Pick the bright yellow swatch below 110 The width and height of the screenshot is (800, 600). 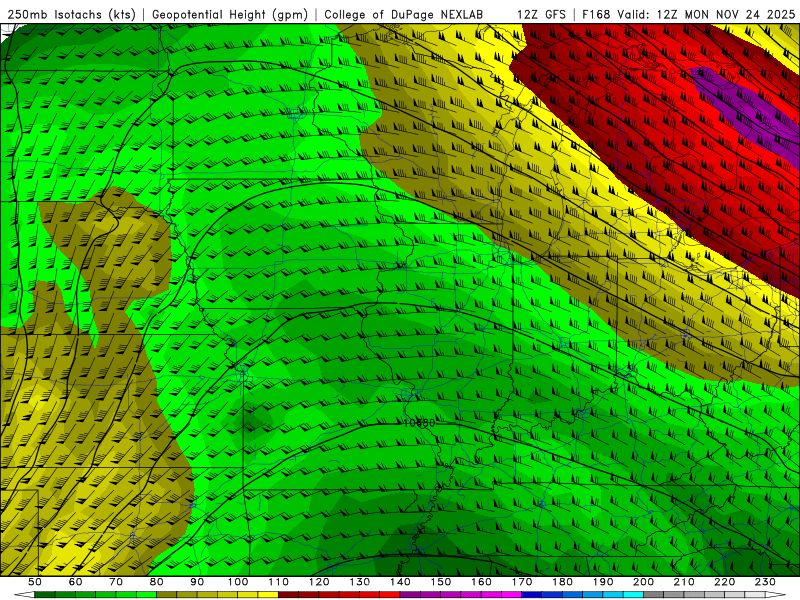pos(268,594)
